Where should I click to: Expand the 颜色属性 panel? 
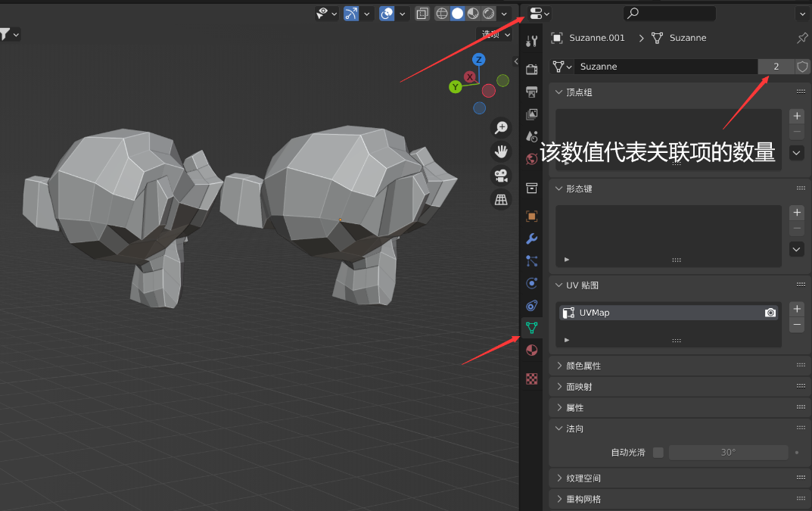click(x=558, y=366)
